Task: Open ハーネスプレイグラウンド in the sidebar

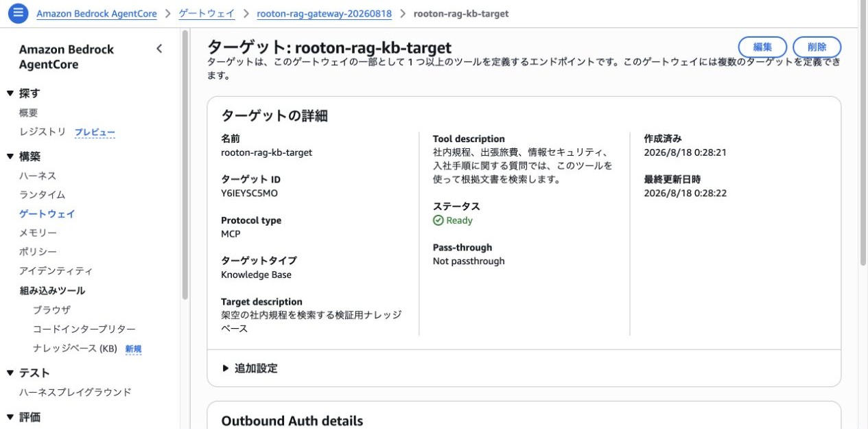Action: pyautogui.click(x=75, y=393)
